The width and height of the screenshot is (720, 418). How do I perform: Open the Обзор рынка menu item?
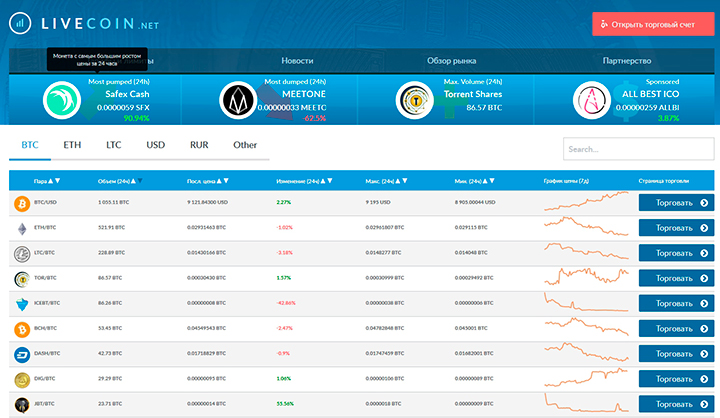click(451, 61)
